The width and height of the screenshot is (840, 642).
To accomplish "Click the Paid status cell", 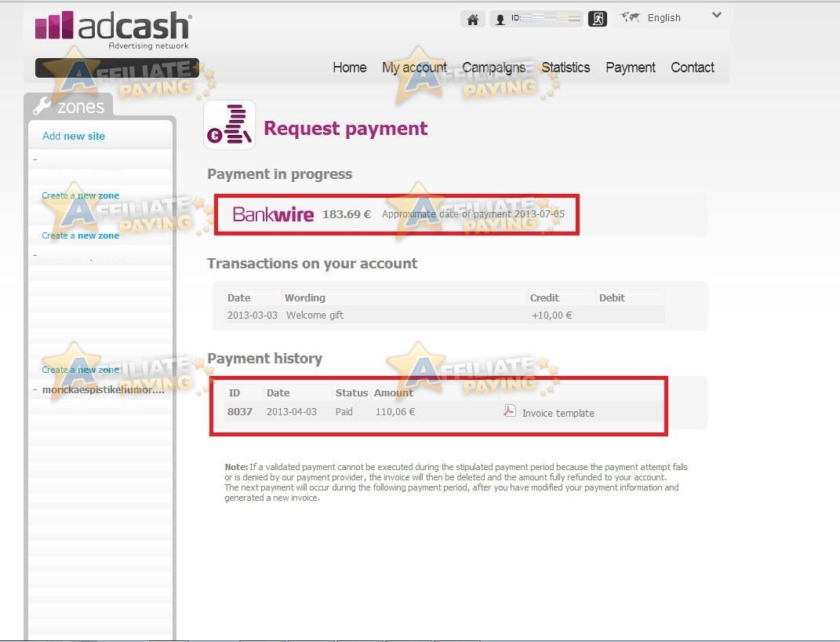I will pos(344,411).
